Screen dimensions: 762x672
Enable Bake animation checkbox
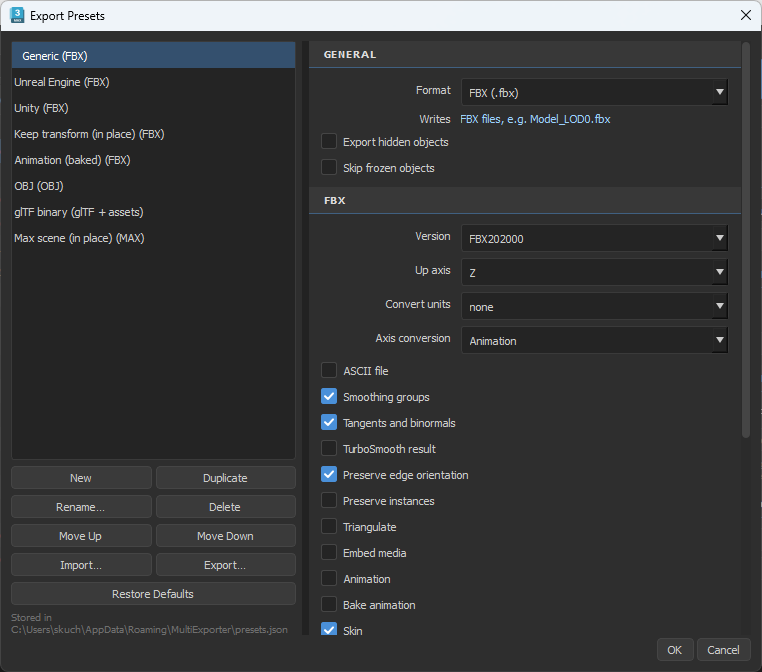(x=329, y=604)
